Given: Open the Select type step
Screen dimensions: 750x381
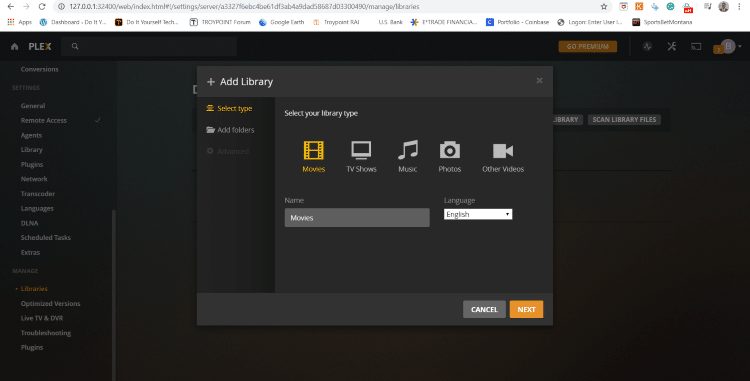Looking at the screenshot, I should click(229, 109).
